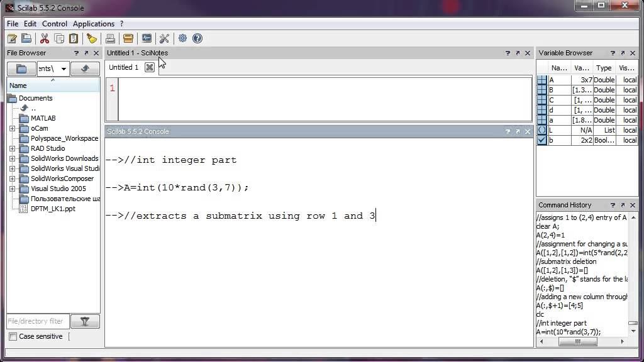Open the File menu
The height and width of the screenshot is (362, 644).
click(x=13, y=24)
